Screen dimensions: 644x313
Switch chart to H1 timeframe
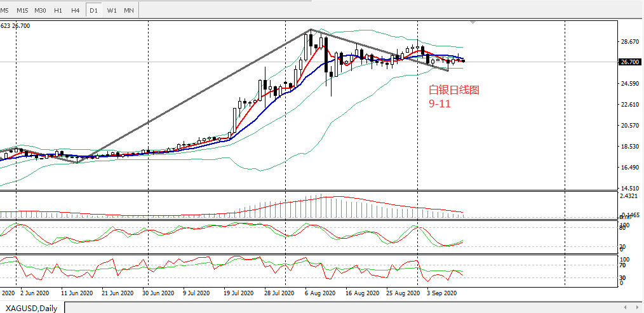pyautogui.click(x=58, y=10)
